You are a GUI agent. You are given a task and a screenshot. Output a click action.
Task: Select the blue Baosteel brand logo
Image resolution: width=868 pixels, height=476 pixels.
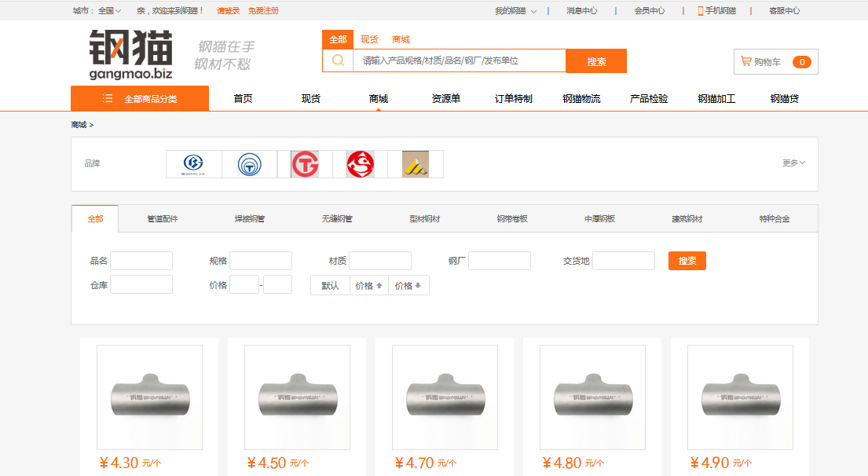(x=194, y=164)
